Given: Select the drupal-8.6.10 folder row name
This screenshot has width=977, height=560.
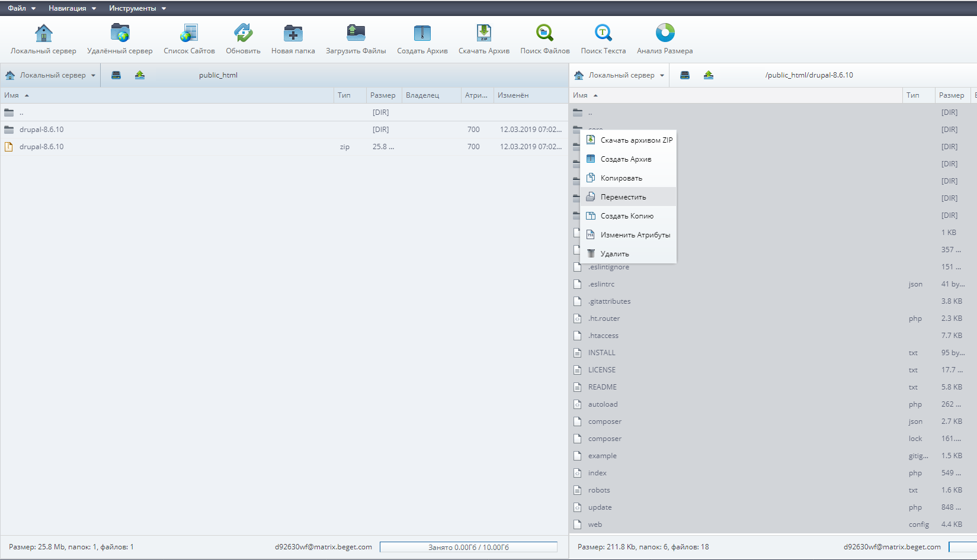Looking at the screenshot, I should (x=41, y=130).
